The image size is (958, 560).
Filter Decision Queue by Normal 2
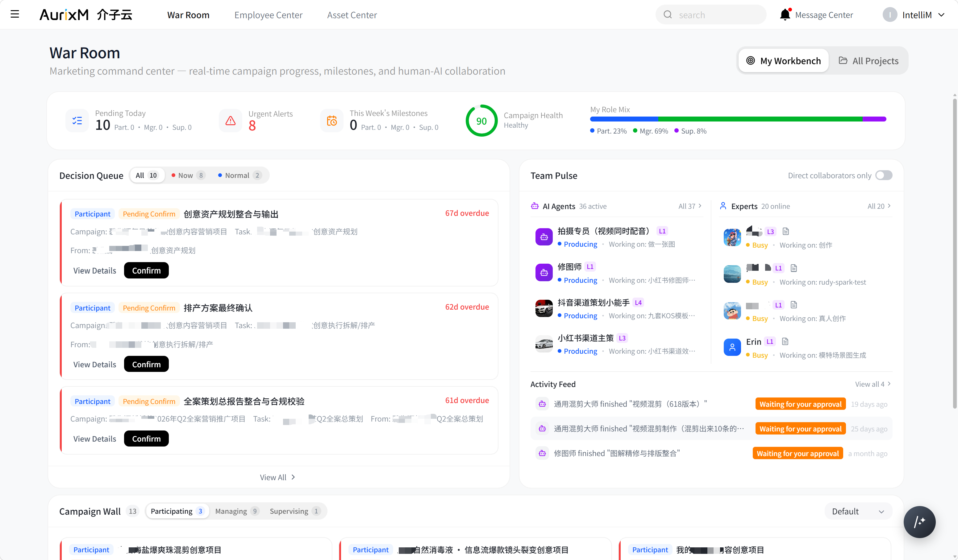(240, 175)
